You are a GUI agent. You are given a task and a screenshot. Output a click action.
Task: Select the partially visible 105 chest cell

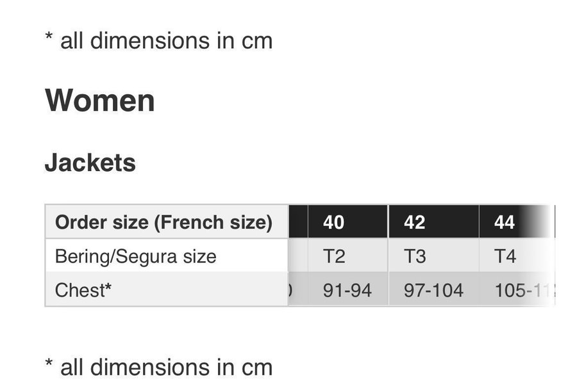[x=517, y=290]
